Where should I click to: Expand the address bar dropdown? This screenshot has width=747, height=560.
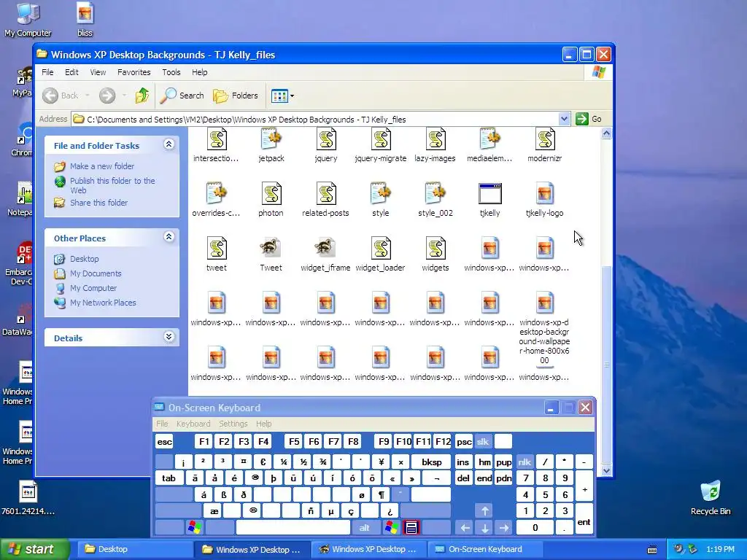pos(564,119)
